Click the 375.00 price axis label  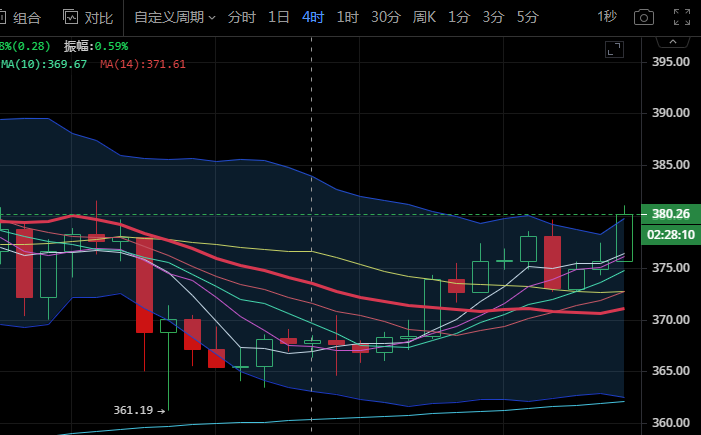click(671, 268)
